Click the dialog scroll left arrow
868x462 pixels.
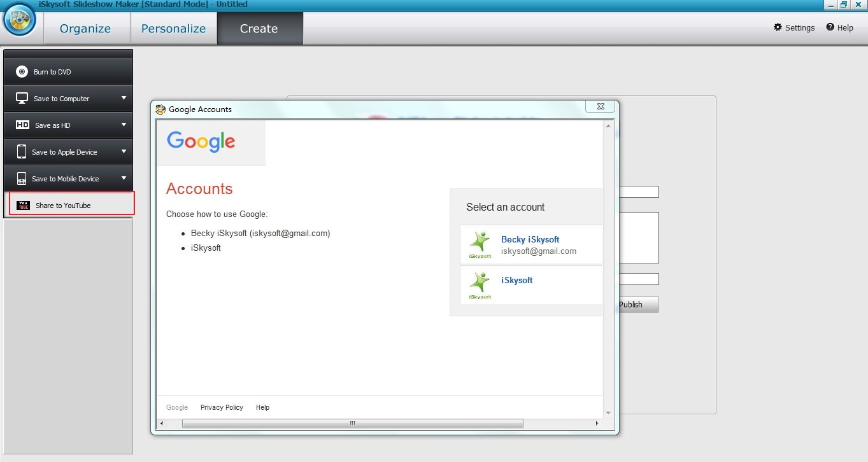161,423
